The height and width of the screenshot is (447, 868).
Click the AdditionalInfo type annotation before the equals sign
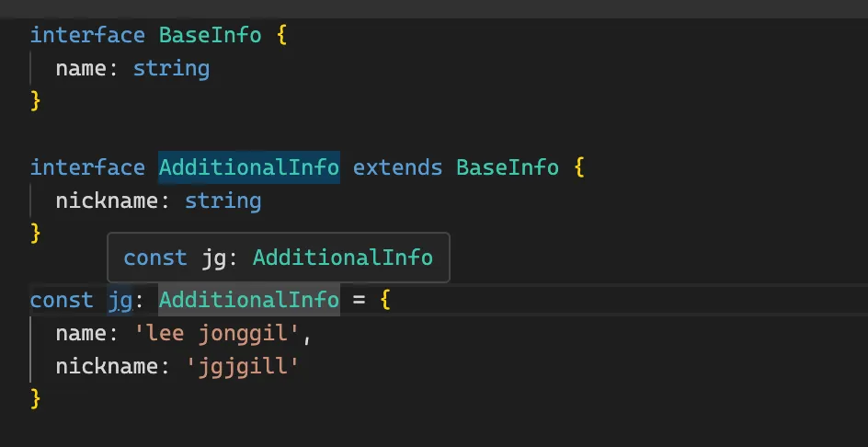pos(249,300)
